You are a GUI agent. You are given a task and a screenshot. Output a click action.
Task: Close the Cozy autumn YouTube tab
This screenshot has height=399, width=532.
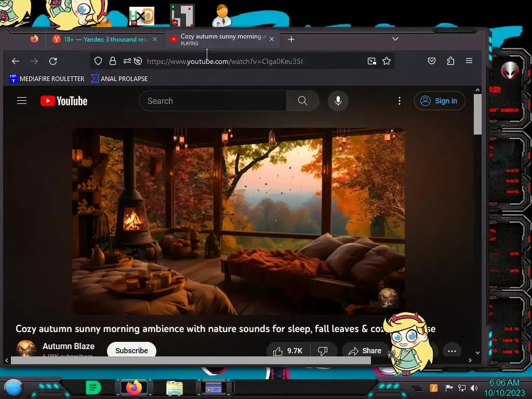click(272, 39)
